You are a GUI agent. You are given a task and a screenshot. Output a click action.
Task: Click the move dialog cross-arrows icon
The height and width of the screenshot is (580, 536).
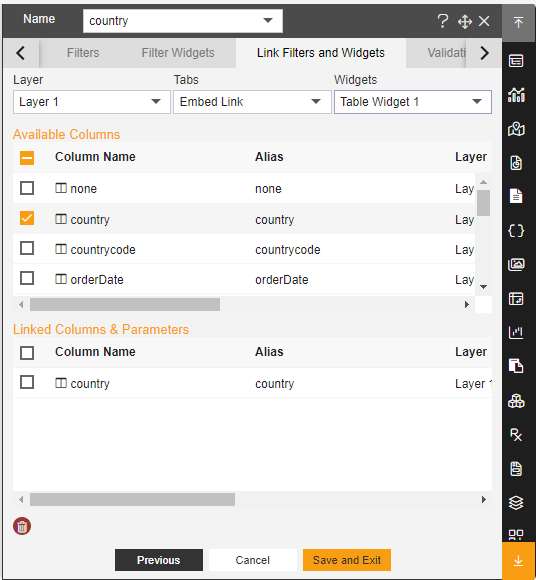(465, 21)
